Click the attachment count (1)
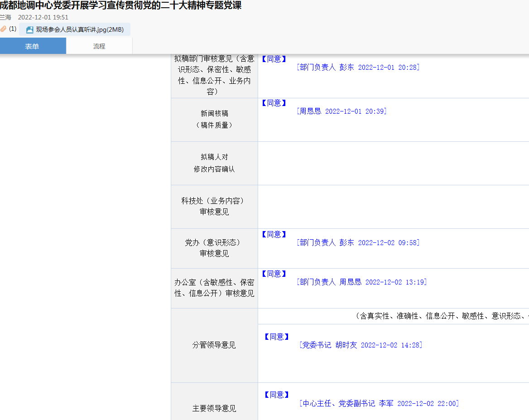 click(13, 29)
